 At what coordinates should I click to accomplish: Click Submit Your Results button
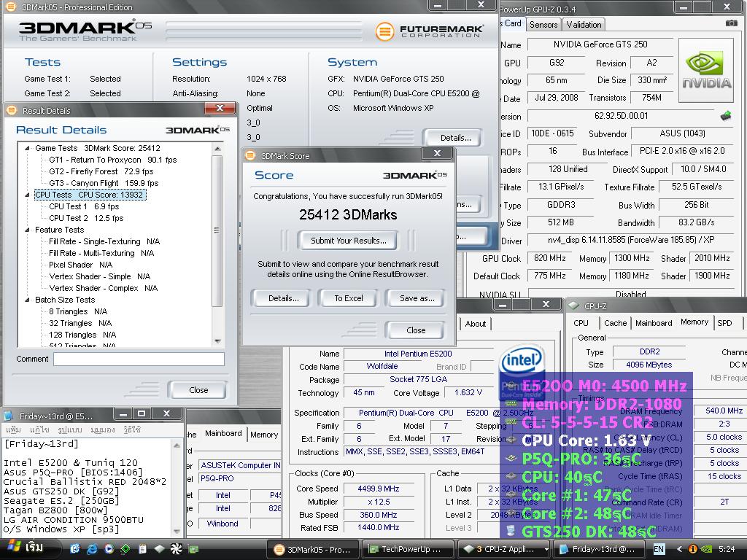[348, 241]
